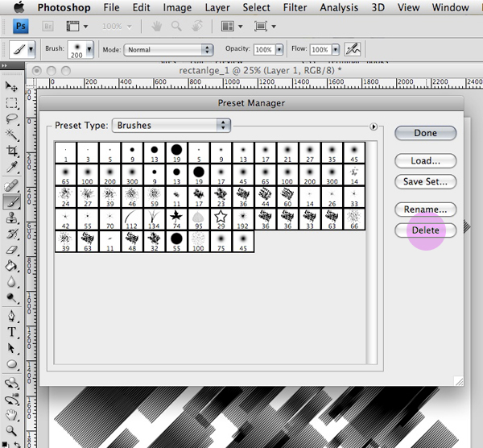Viewport: 483px width, 448px height.
Task: Select the Ellipse shape tool
Action: (x=12, y=364)
